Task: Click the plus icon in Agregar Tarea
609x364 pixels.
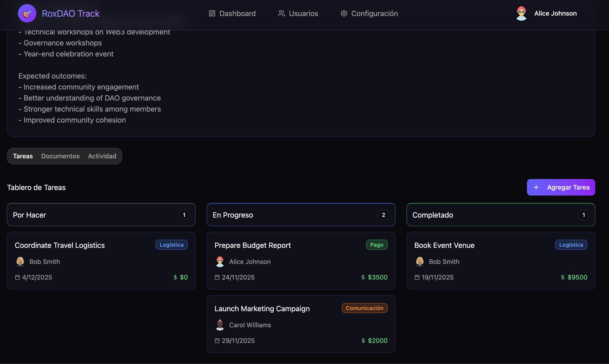Action: 536,187
